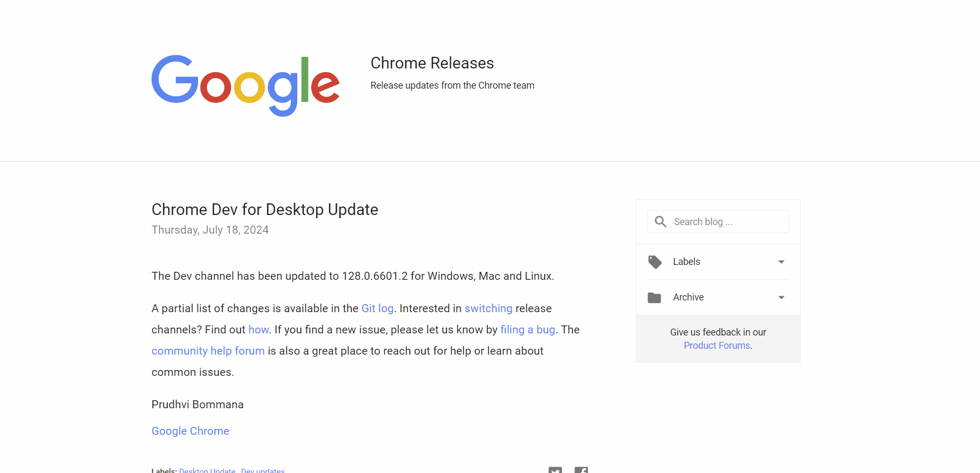This screenshot has height=473, width=980.
Task: Open the filing a bug link
Action: [527, 330]
